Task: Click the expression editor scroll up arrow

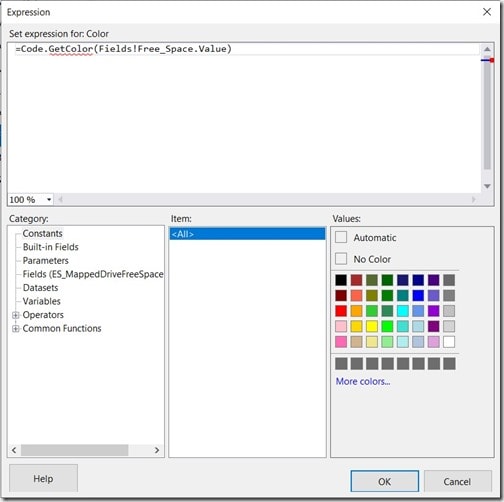Action: coord(487,49)
